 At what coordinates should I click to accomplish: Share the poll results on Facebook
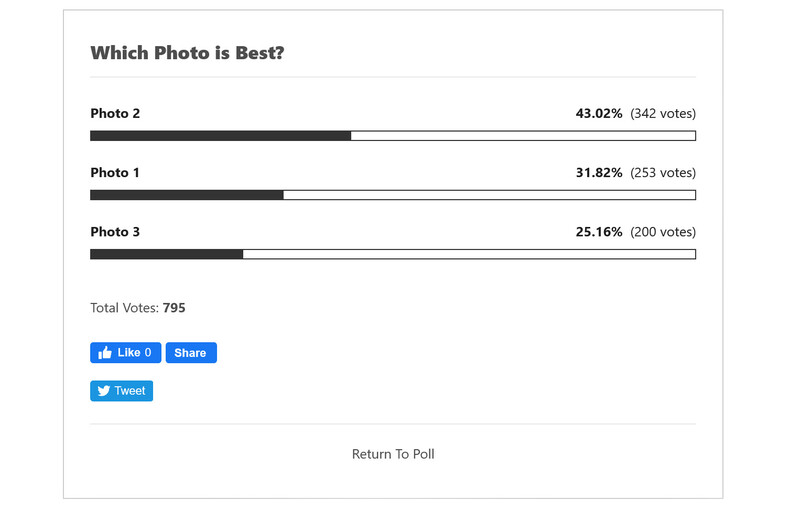[191, 352]
